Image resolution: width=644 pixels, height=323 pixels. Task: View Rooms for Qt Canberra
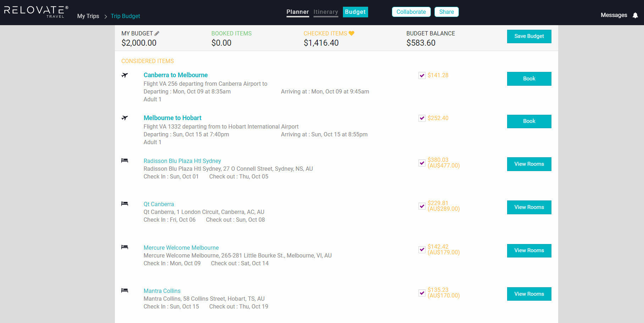(529, 207)
